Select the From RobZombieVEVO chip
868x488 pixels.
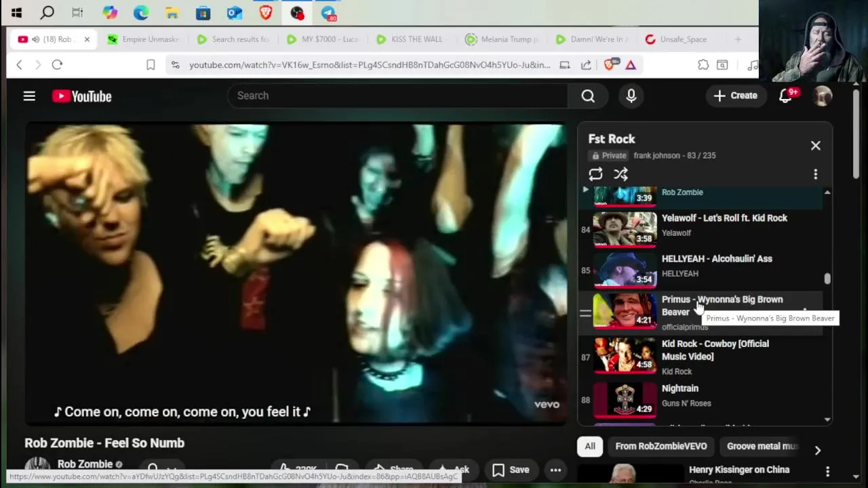(x=661, y=446)
